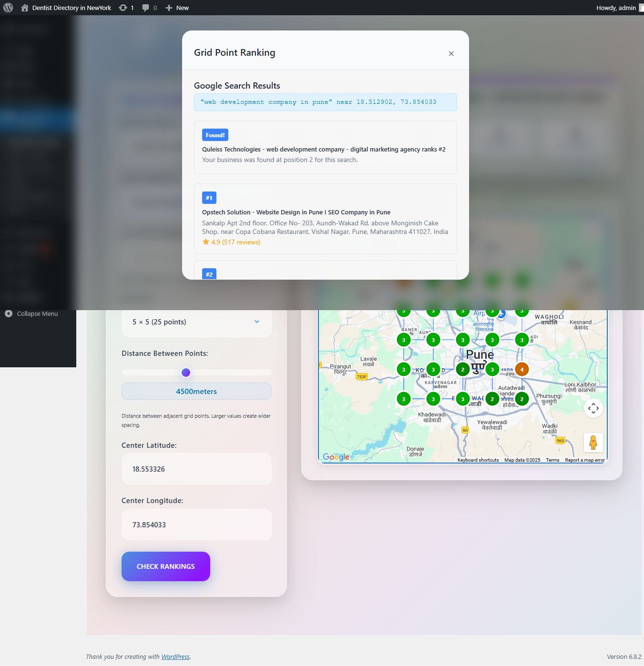This screenshot has width=644, height=666.
Task: Click the star rating 4.9 (517 reviews)
Action: 231,242
